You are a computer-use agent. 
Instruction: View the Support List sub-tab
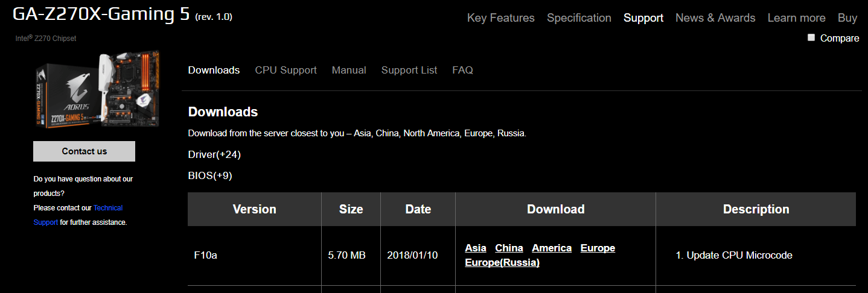coord(409,71)
